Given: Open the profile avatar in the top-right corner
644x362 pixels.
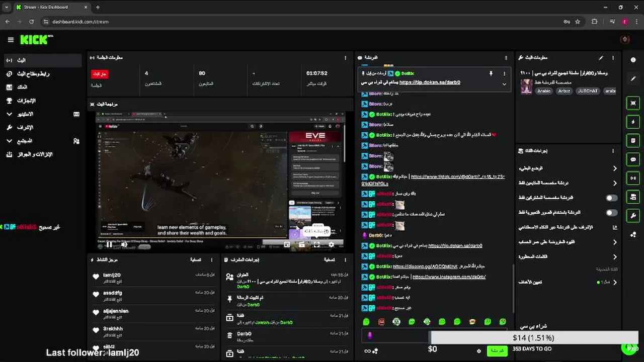Looking at the screenshot, I should [625, 40].
